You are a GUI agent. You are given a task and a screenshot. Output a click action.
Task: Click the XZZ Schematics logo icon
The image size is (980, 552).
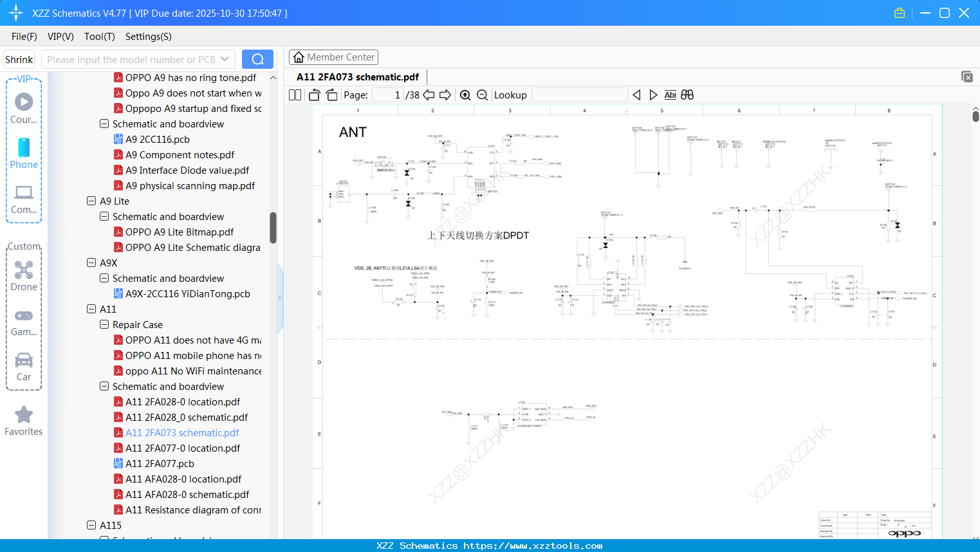pos(16,13)
